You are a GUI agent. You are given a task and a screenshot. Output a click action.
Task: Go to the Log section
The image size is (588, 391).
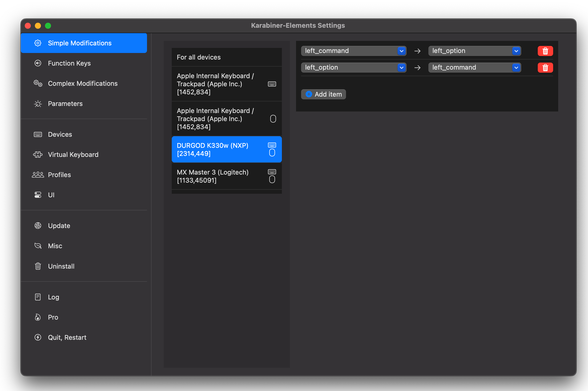(x=54, y=297)
